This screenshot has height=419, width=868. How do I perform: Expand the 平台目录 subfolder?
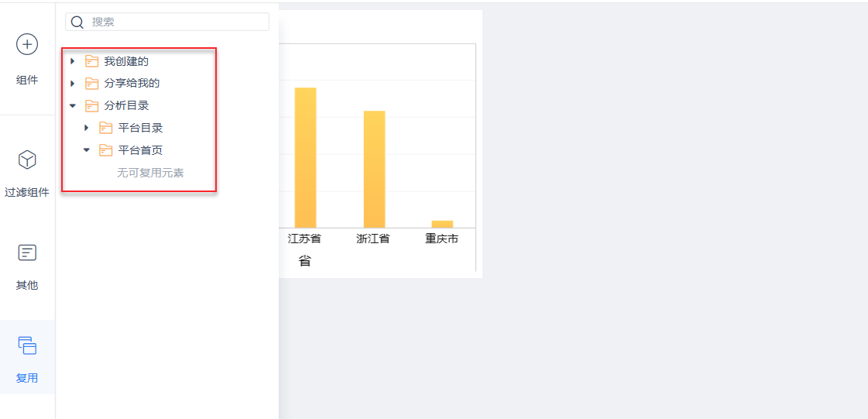pos(87,128)
